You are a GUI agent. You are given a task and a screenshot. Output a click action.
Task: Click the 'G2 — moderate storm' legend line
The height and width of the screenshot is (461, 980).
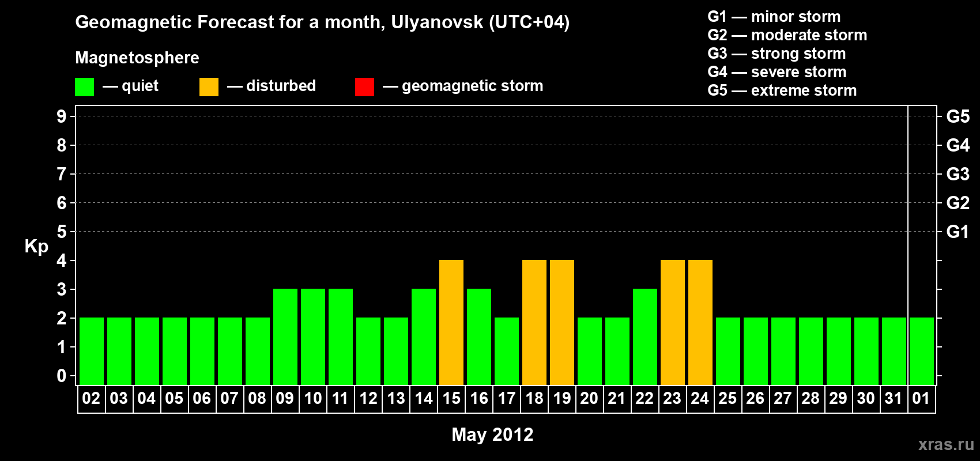click(787, 35)
